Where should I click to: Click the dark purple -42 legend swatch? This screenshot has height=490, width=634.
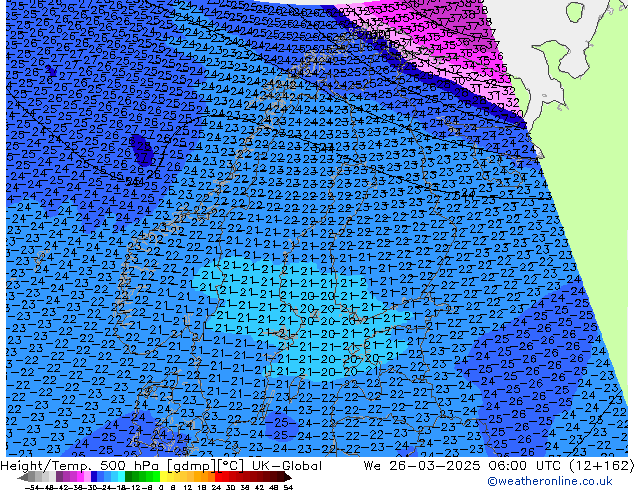coord(59,477)
